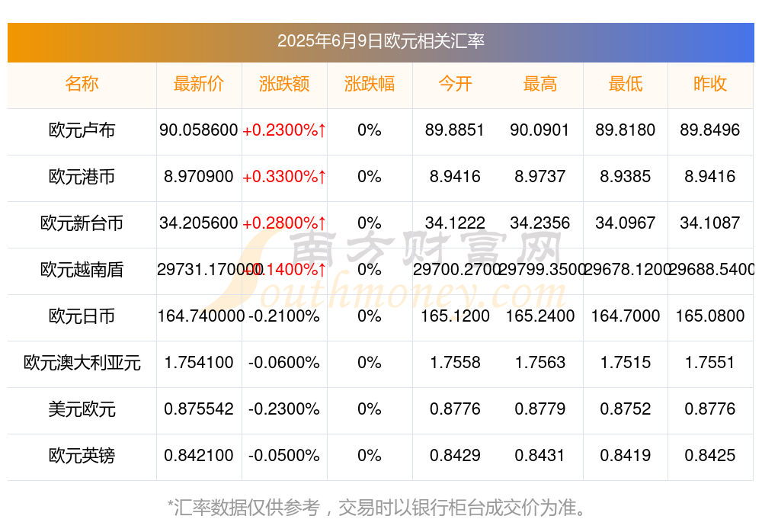Click opening price 34.1222
762x532 pixels.
455,223
